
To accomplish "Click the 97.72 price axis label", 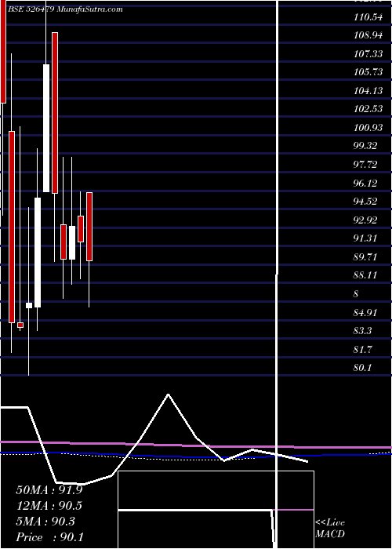I will pyautogui.click(x=365, y=164).
